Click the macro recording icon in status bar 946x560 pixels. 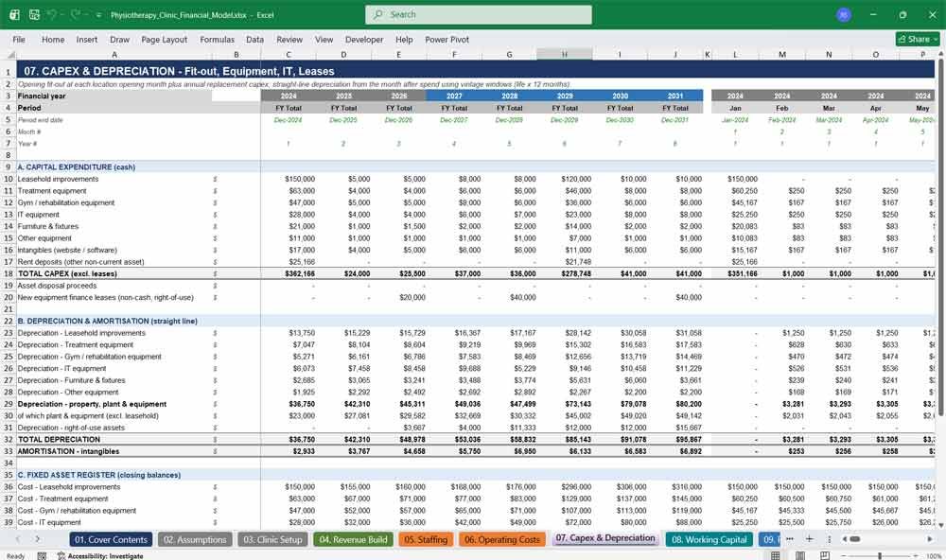click(42, 556)
